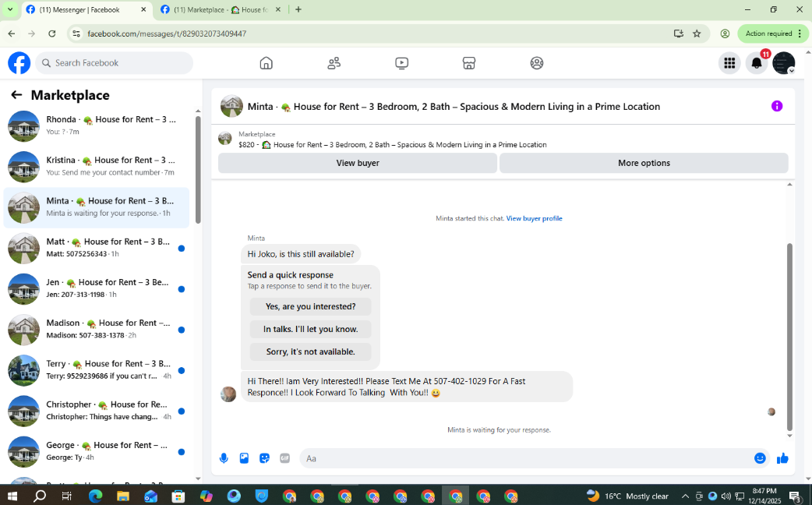Click the chat messages scrollbar
The height and width of the screenshot is (505, 812).
(x=789, y=337)
